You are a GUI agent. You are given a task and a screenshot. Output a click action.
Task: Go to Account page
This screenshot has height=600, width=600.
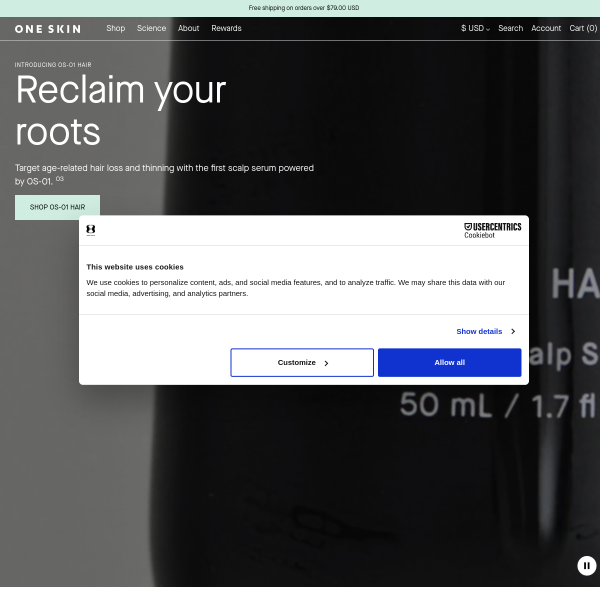coord(546,28)
